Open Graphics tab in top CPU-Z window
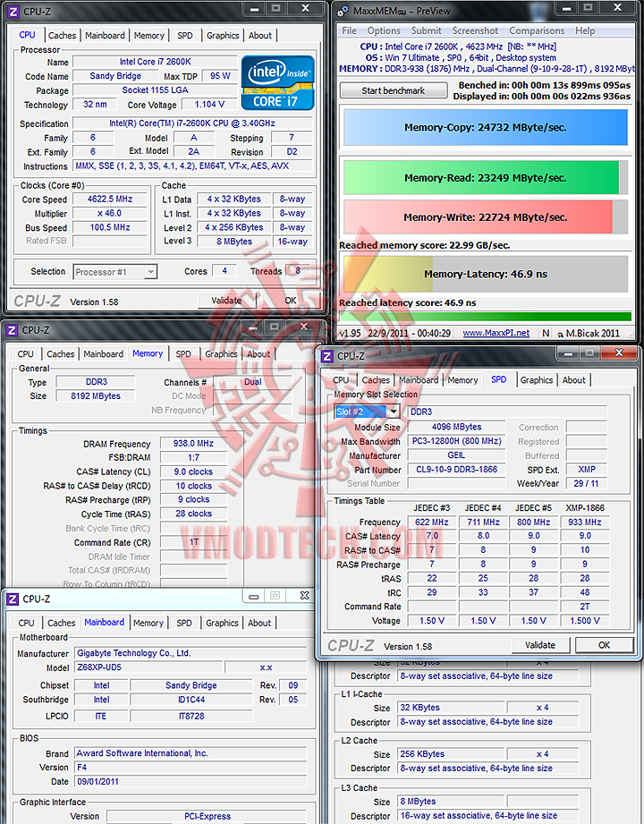Screen dimensions: 644x824 click(223, 35)
